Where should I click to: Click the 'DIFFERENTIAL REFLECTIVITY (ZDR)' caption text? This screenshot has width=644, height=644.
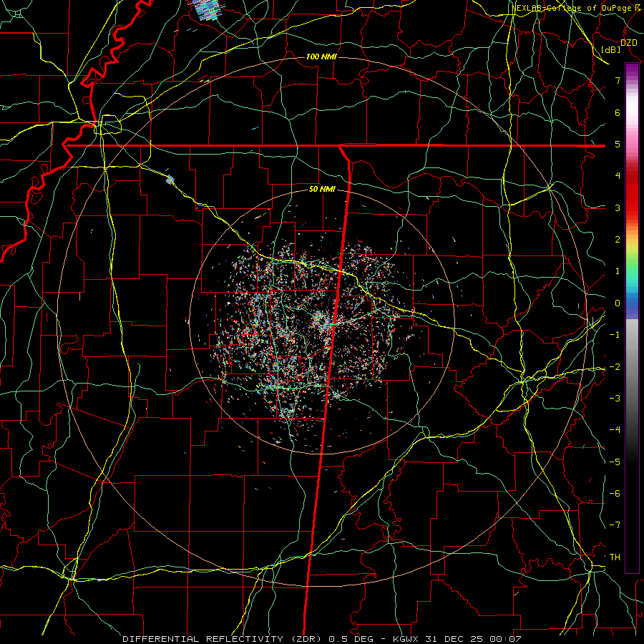click(x=223, y=639)
